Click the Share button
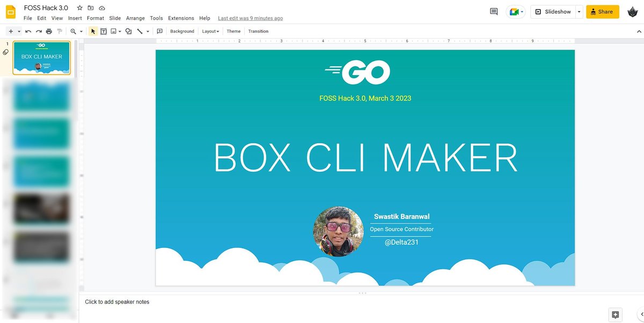Viewport: 644px width, 323px height. click(602, 12)
